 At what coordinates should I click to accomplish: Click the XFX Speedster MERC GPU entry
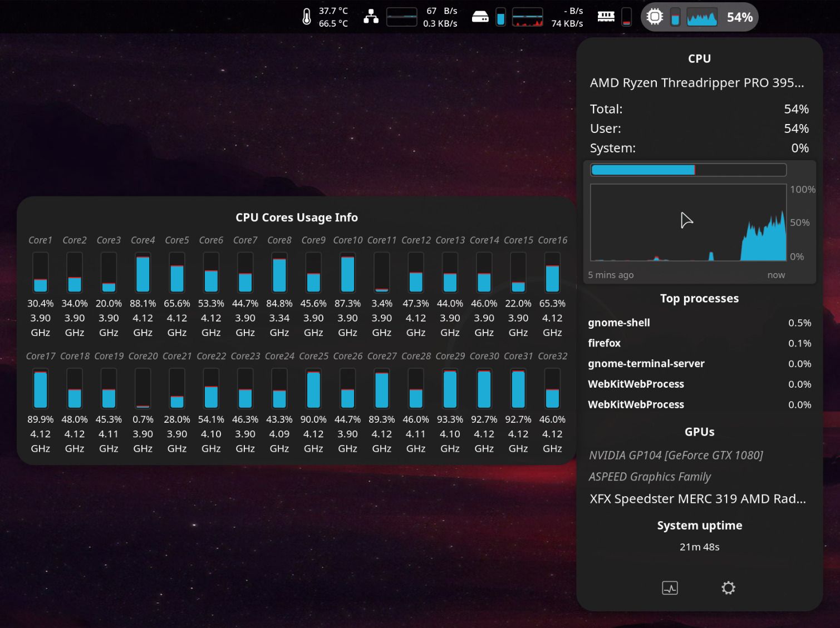pos(697,498)
